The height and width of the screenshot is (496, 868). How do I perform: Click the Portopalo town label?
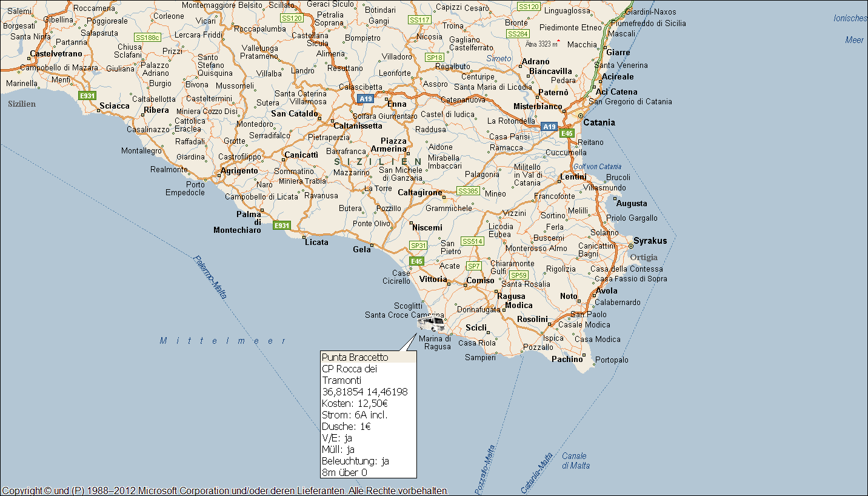point(612,360)
